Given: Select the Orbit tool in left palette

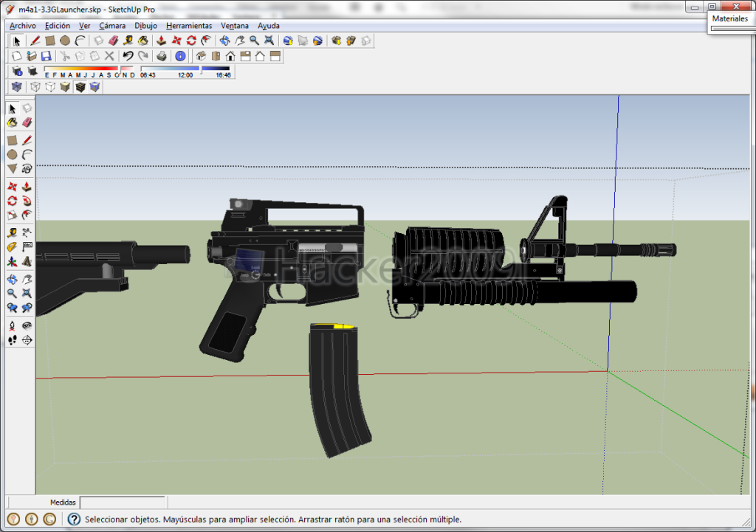Looking at the screenshot, I should click(x=13, y=279).
